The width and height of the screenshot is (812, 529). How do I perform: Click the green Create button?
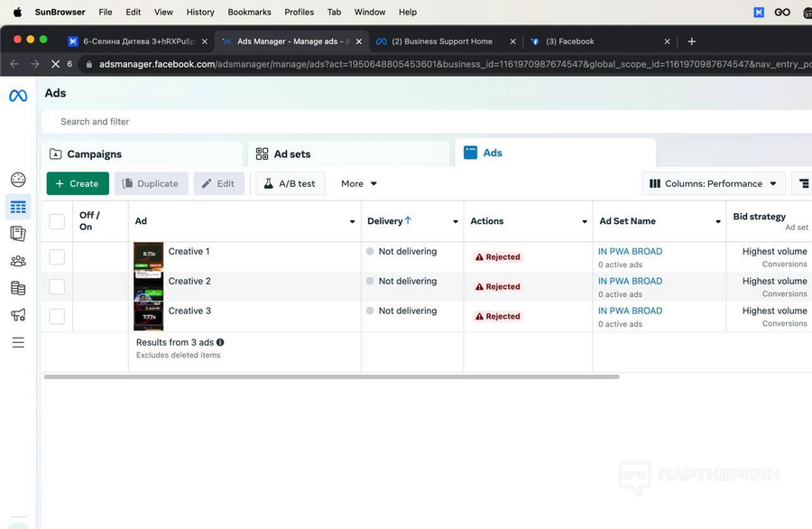pyautogui.click(x=78, y=183)
